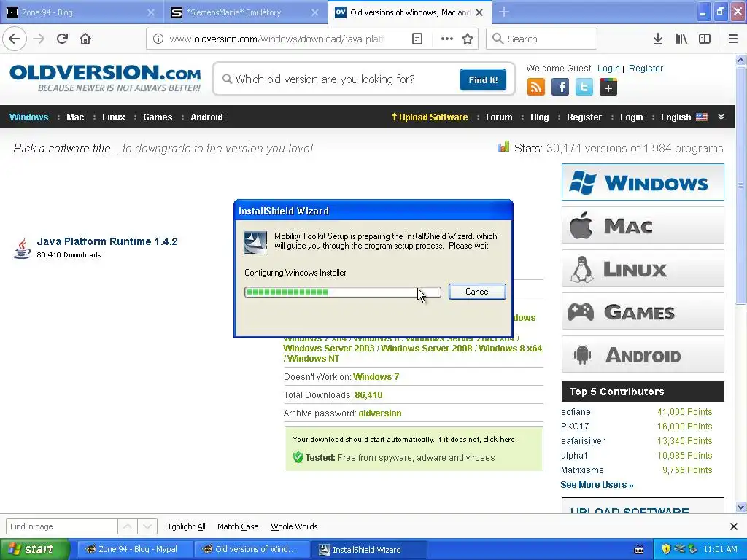This screenshot has height=560, width=747.
Task: Click the Find It! button
Action: coord(483,79)
